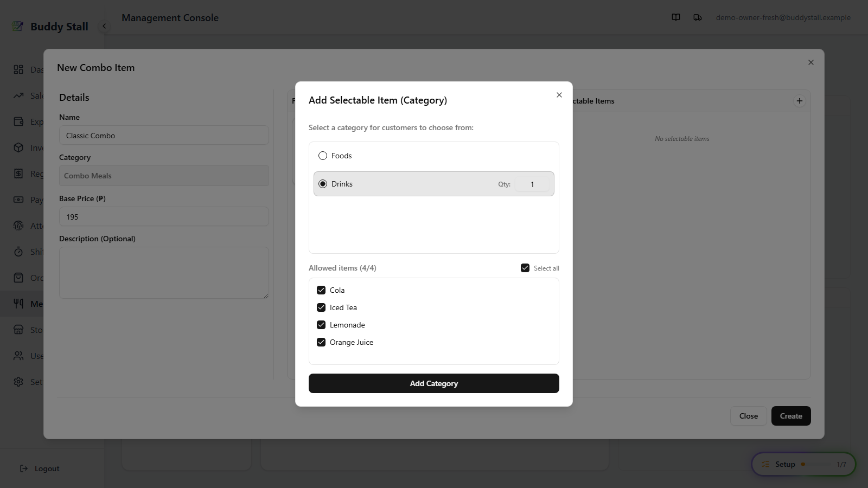The image size is (868, 488).
Task: Open the Orders bag sidebar icon
Action: tap(18, 278)
